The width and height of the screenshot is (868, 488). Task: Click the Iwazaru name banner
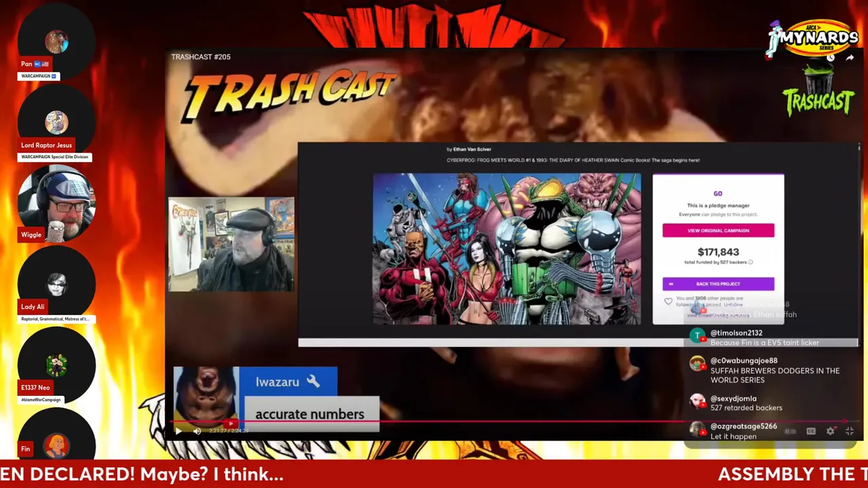click(288, 382)
